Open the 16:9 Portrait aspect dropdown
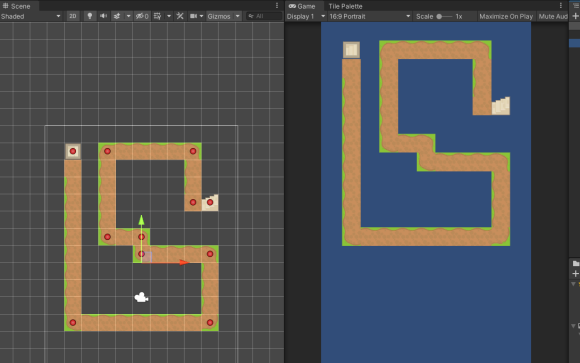This screenshot has height=363, width=580. (x=370, y=16)
